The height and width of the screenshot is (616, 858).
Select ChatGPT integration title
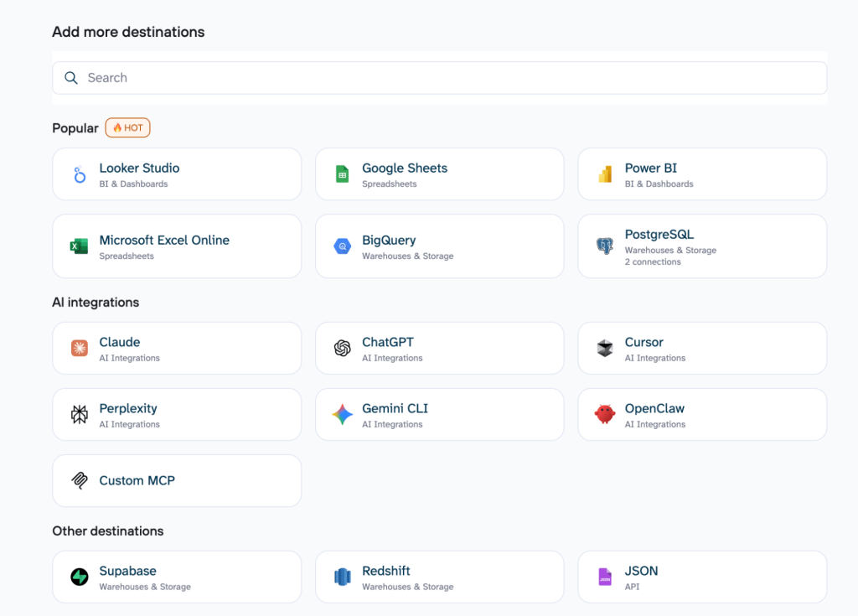coord(388,342)
